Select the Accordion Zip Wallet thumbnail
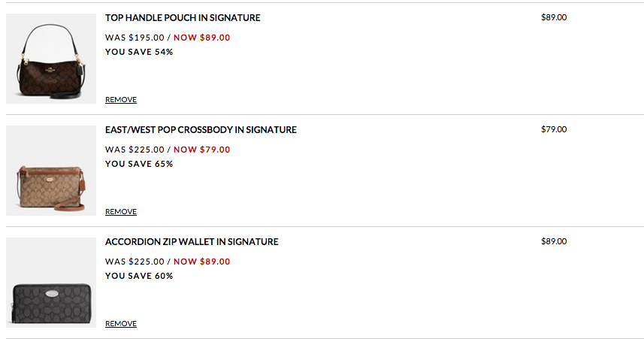 (51, 283)
